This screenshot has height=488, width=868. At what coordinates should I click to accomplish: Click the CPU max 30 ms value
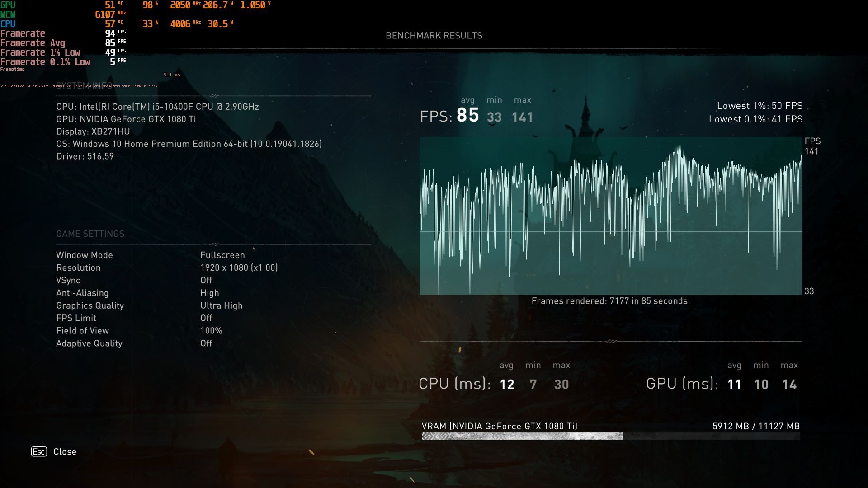561,385
